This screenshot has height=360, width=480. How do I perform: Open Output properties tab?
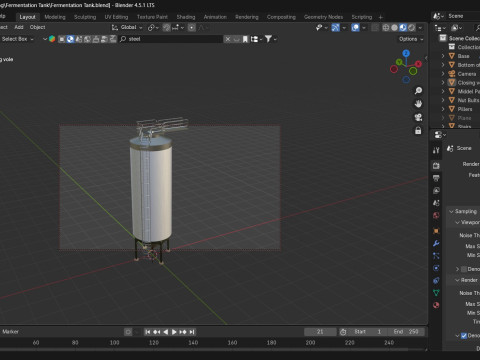[436, 178]
